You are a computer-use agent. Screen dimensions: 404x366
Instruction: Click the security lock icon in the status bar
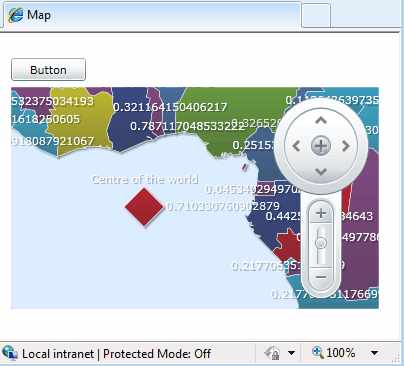pos(272,353)
